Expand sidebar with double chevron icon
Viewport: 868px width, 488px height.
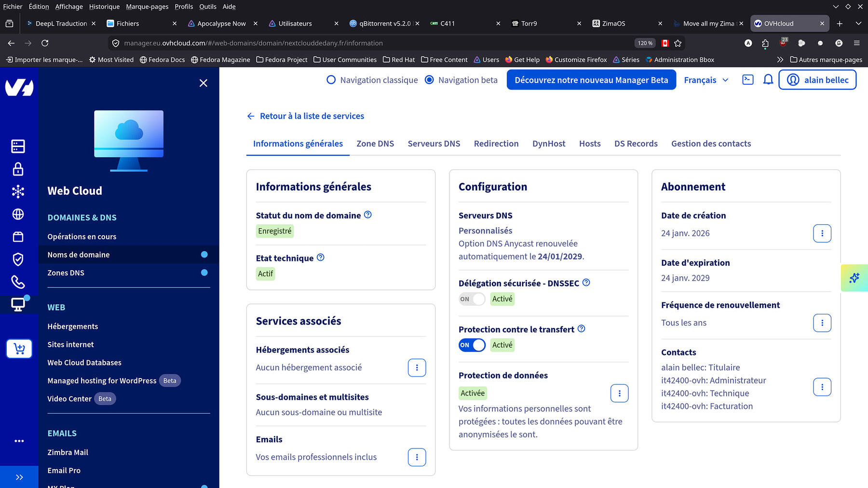click(x=19, y=477)
